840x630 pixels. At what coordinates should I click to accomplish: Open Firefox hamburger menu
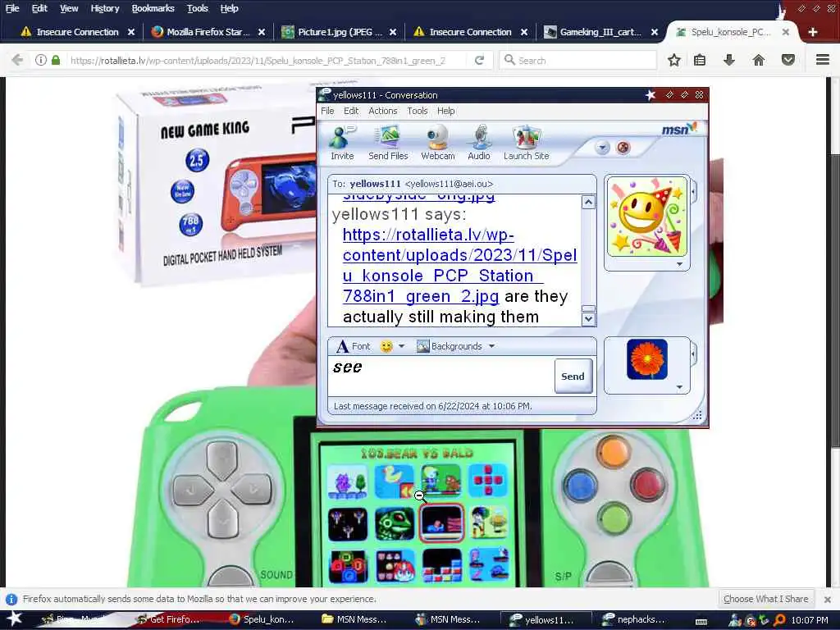coord(823,60)
